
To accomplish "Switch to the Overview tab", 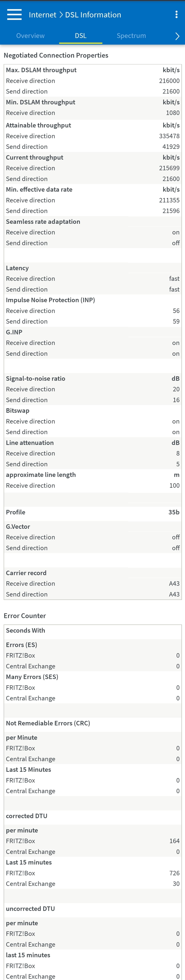I will pyautogui.click(x=30, y=36).
